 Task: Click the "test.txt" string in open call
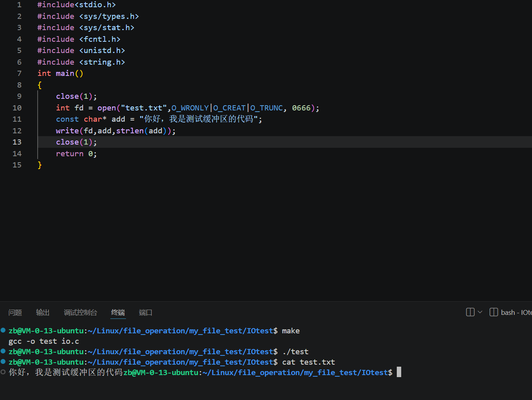144,108
